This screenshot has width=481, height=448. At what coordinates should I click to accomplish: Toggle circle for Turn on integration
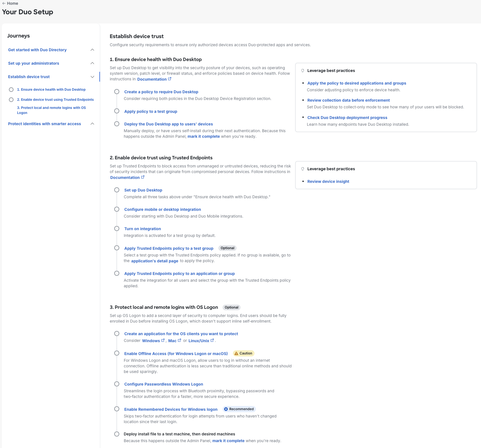pos(117,228)
